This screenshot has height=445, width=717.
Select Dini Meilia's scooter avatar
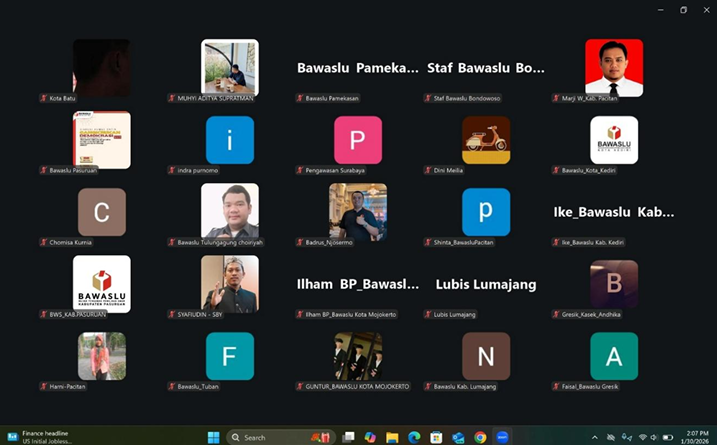tap(486, 140)
